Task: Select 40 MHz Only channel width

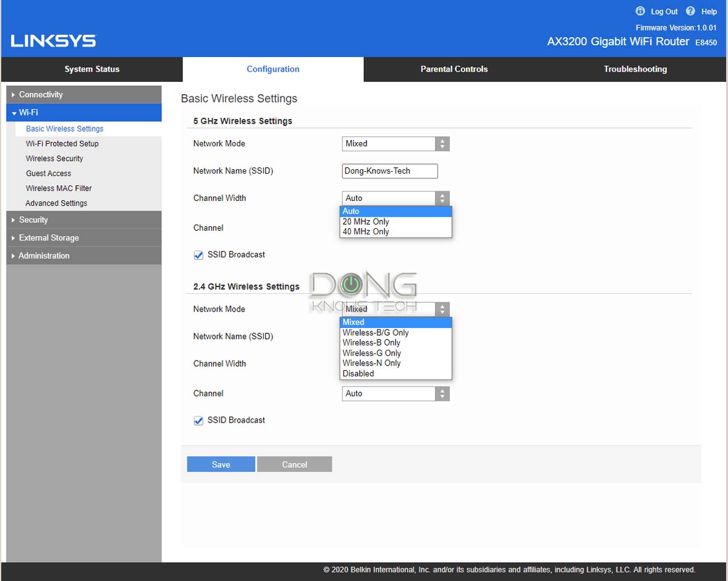Action: 365,231
